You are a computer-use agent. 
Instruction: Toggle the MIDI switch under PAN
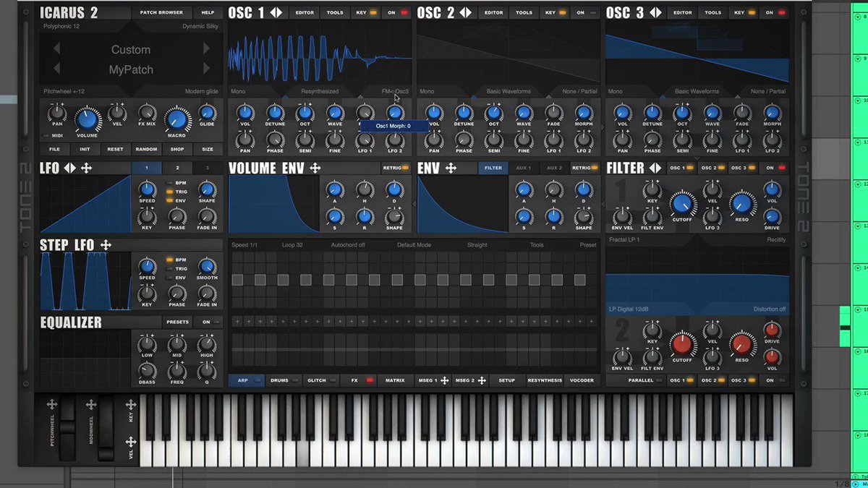coord(51,135)
